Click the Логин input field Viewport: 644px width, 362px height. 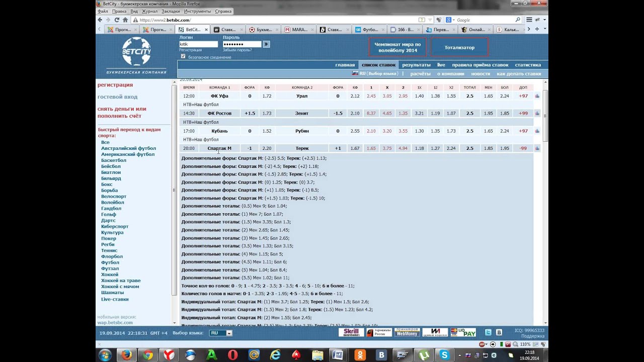click(x=198, y=44)
